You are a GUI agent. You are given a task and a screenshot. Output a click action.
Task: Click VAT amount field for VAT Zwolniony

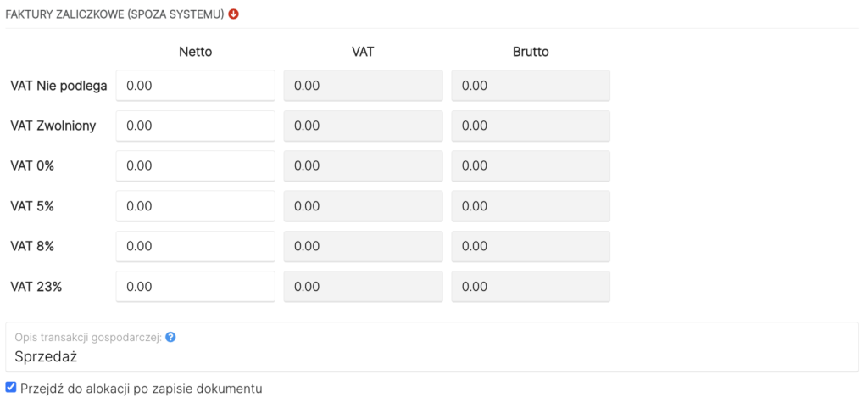pyautogui.click(x=363, y=126)
